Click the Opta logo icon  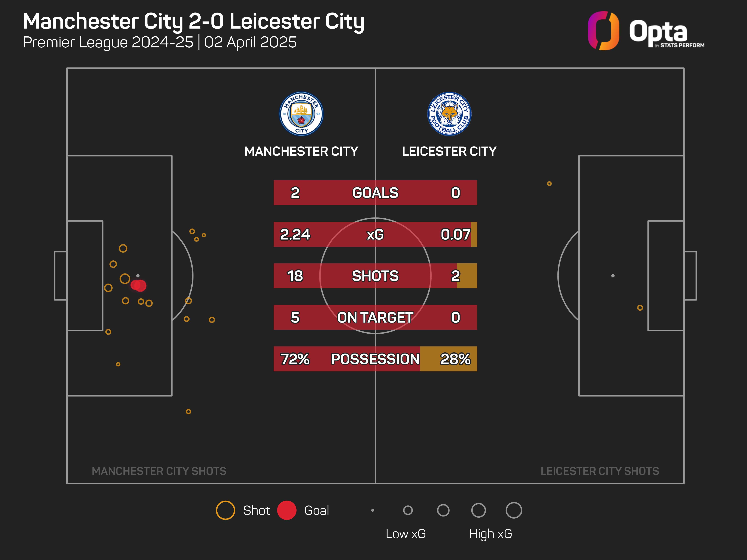tap(603, 31)
